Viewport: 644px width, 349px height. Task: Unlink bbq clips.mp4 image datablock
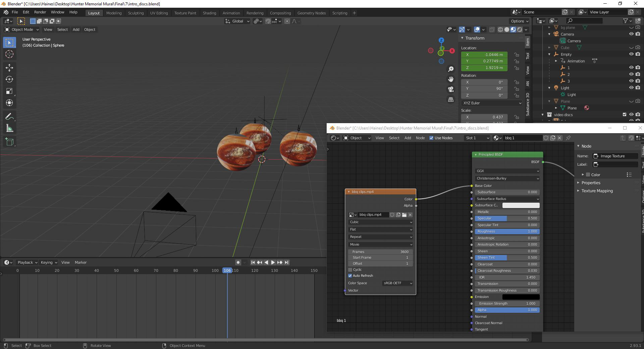[x=410, y=215]
